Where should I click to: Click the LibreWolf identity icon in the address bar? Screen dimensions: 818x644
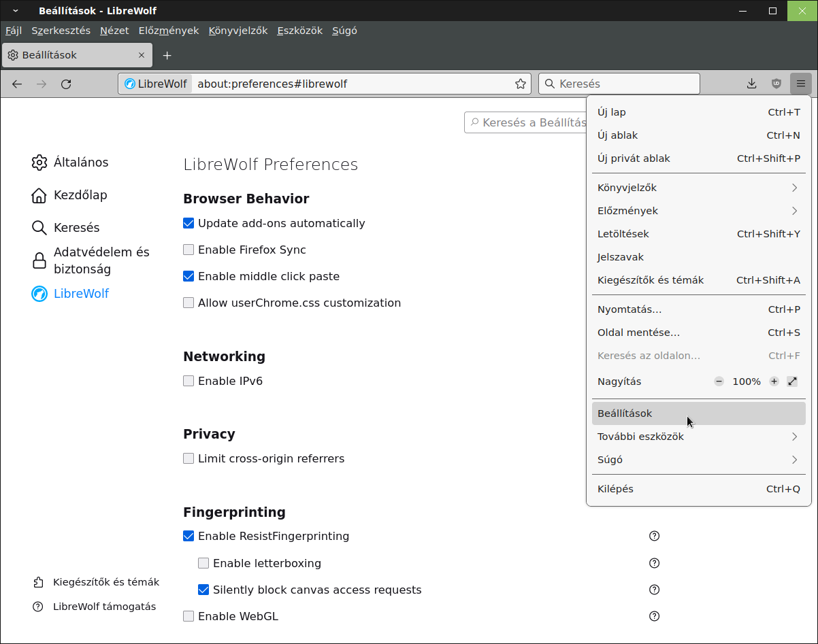[156, 84]
